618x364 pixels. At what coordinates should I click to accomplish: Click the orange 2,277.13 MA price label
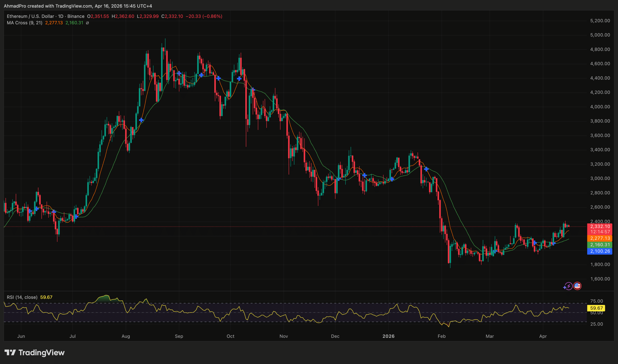[x=600, y=238]
